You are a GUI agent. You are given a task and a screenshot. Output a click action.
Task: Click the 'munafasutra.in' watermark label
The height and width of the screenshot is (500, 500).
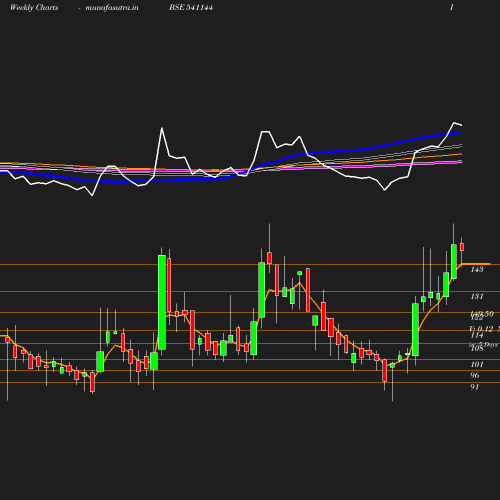click(112, 8)
